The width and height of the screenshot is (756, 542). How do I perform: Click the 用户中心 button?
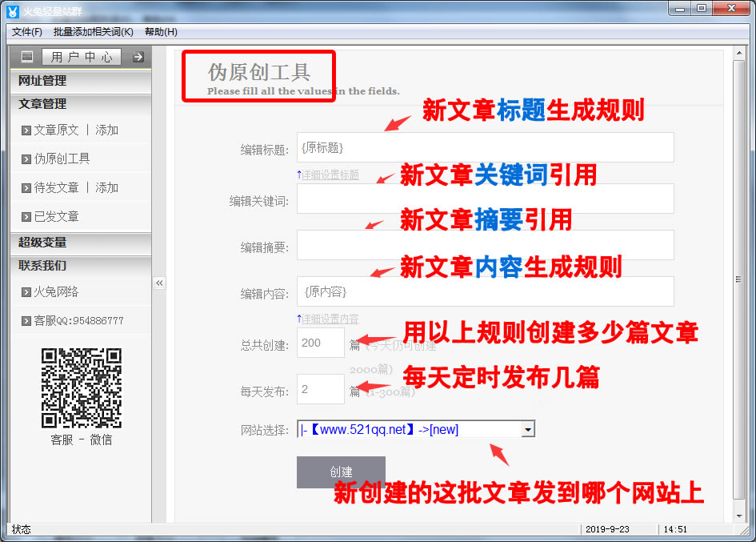82,57
